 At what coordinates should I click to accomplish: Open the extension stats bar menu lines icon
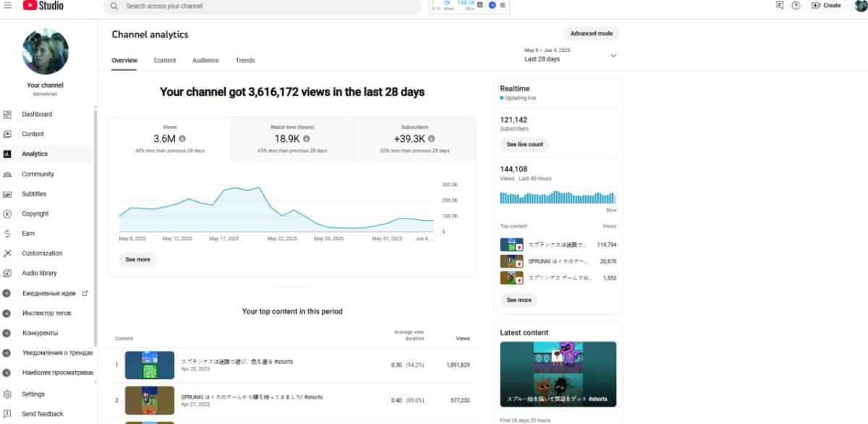click(503, 5)
